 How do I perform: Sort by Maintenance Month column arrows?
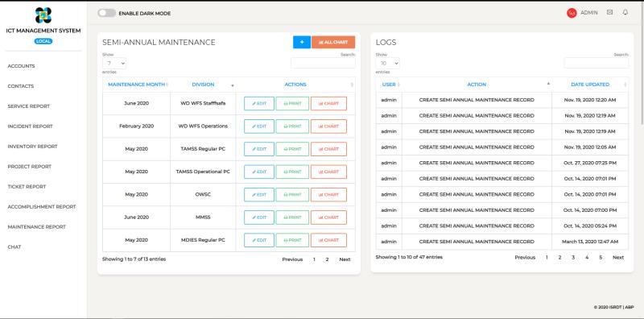point(167,85)
